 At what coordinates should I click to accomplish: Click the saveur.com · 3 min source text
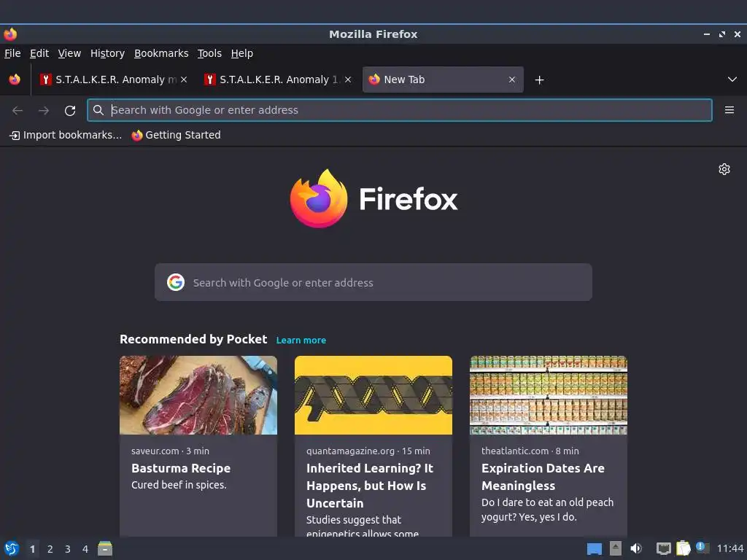point(170,451)
